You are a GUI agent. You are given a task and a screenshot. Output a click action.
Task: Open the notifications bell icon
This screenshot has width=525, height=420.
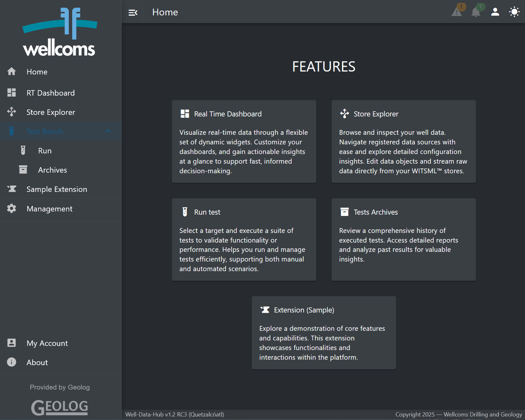(476, 12)
